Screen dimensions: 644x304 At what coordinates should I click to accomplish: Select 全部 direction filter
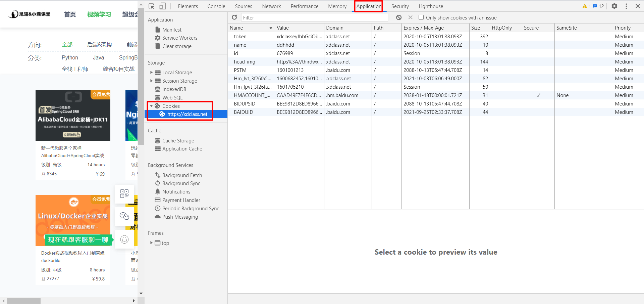click(x=67, y=44)
